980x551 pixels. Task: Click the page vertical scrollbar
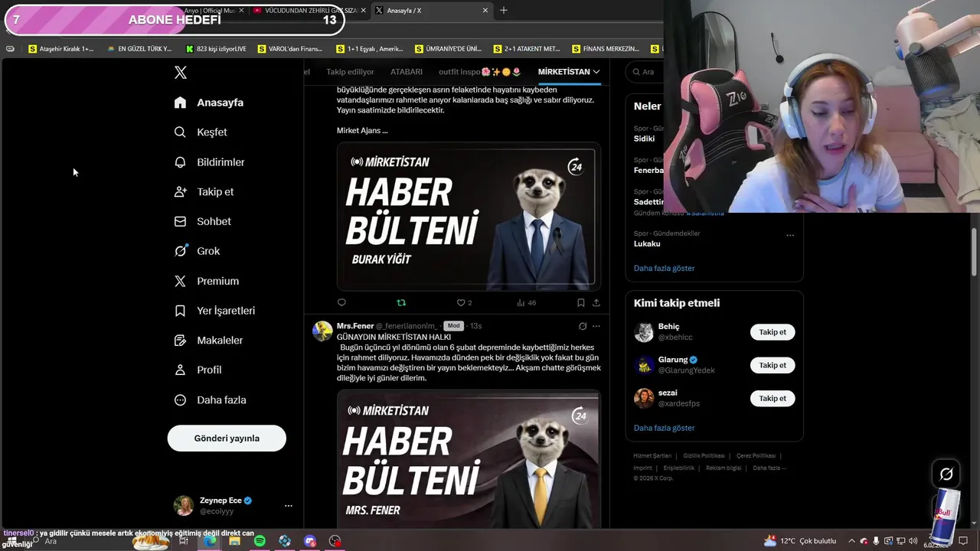975,253
